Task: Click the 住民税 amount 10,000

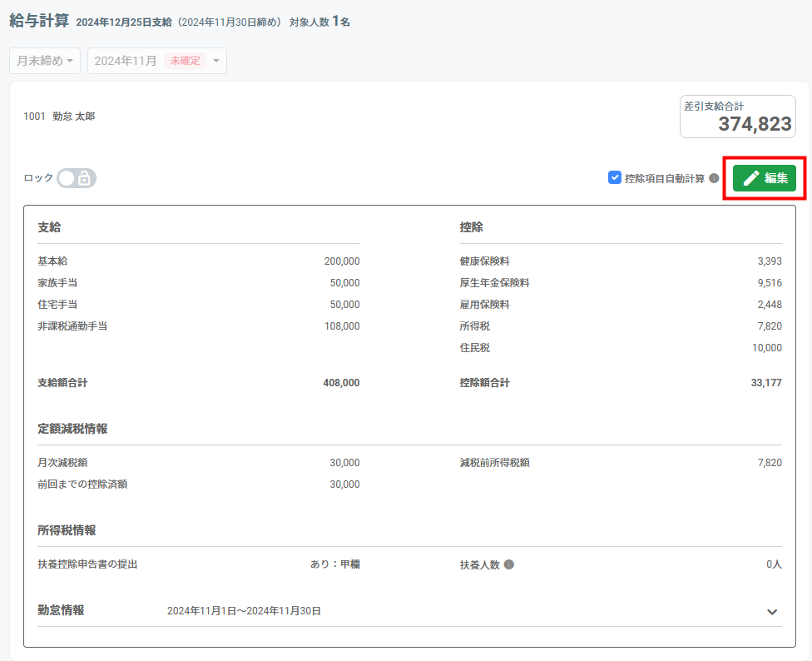Action: (x=767, y=348)
